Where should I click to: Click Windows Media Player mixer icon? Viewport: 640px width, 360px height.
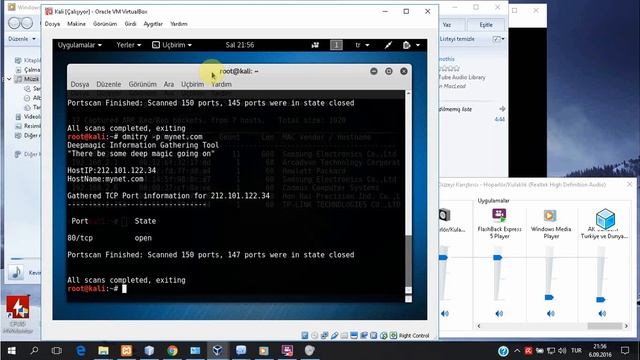click(x=550, y=215)
